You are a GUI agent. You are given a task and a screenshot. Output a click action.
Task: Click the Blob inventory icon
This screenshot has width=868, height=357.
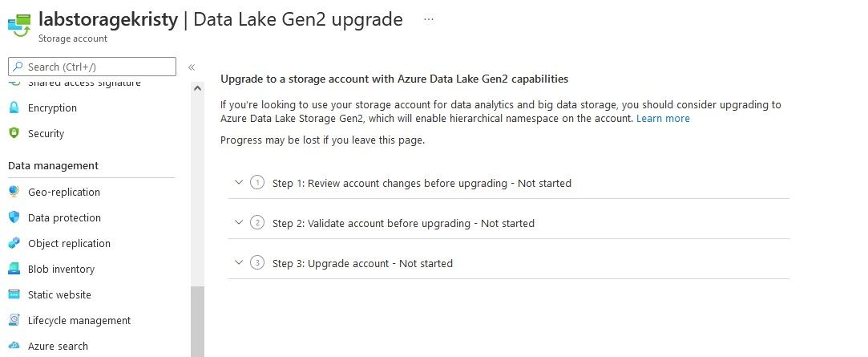(x=13, y=269)
